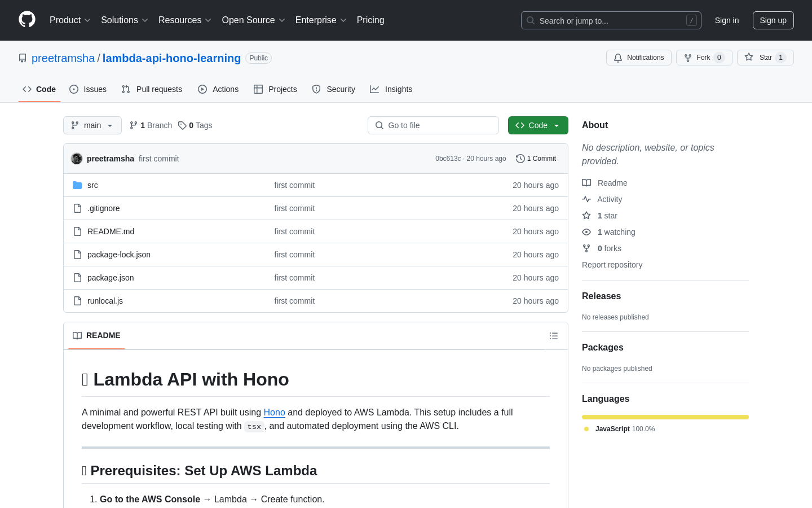Click the Readme book icon in About
Image resolution: width=812 pixels, height=508 pixels.
586,183
